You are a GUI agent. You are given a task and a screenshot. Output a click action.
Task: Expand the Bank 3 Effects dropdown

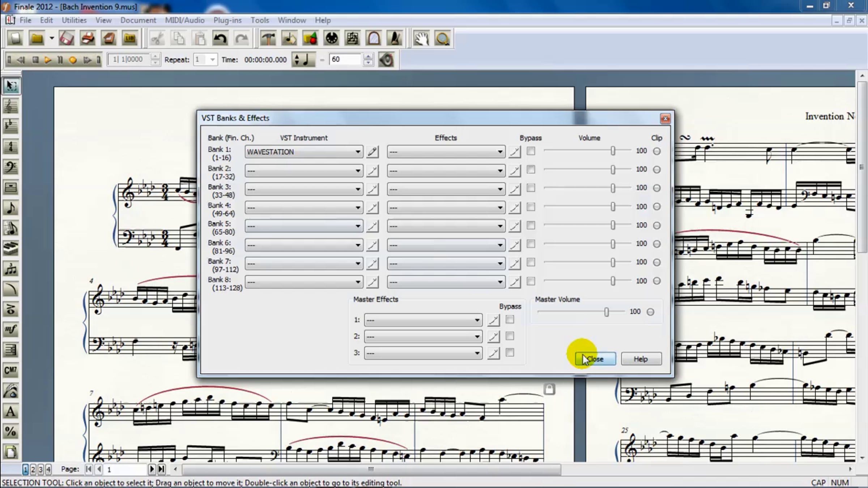pyautogui.click(x=500, y=189)
